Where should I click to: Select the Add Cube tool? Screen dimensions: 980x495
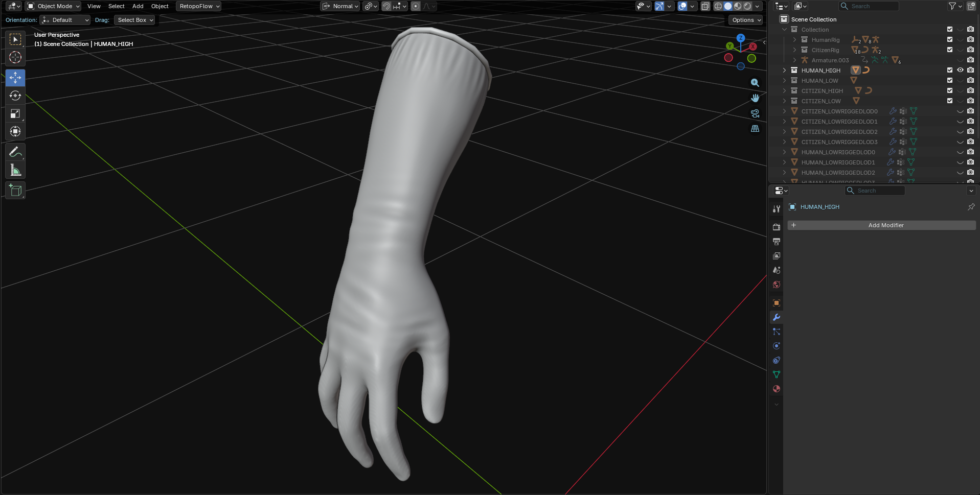(15, 191)
